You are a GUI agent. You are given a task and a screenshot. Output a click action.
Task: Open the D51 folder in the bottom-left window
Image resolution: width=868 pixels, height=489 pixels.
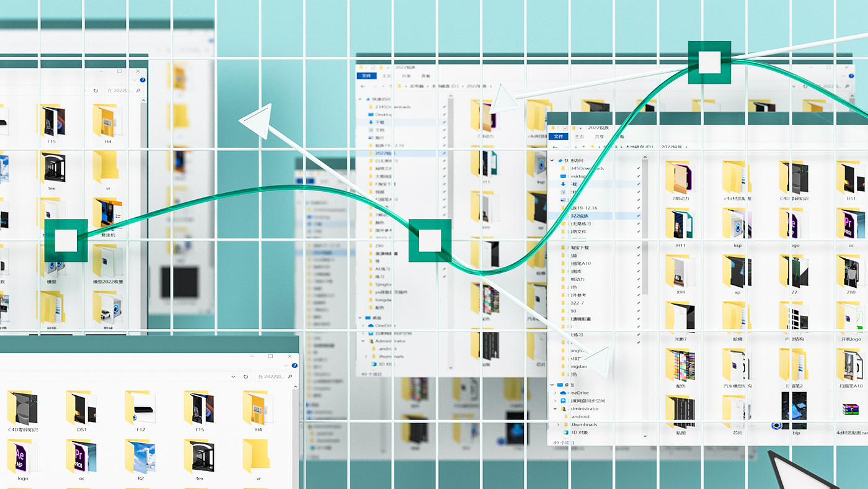pyautogui.click(x=81, y=411)
